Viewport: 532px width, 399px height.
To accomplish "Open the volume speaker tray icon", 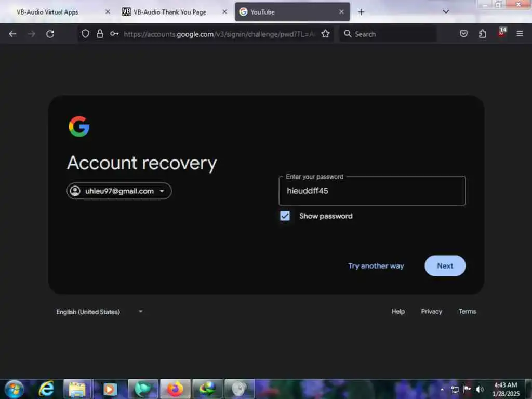I will click(x=480, y=390).
